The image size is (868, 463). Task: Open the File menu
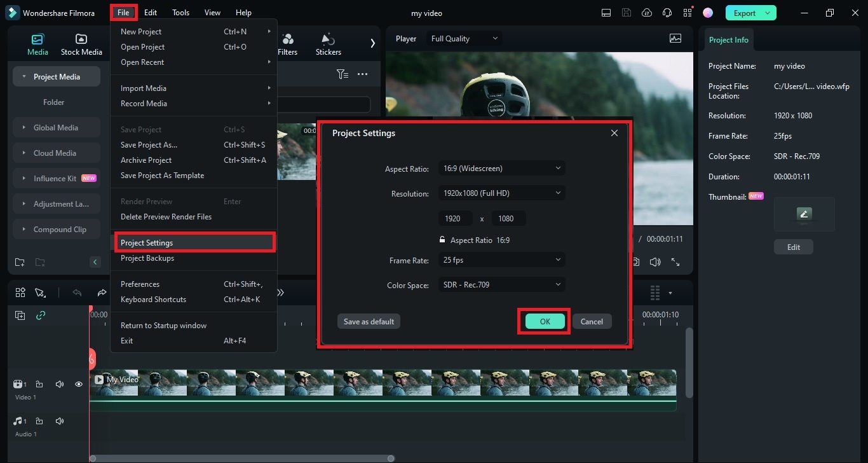123,13
